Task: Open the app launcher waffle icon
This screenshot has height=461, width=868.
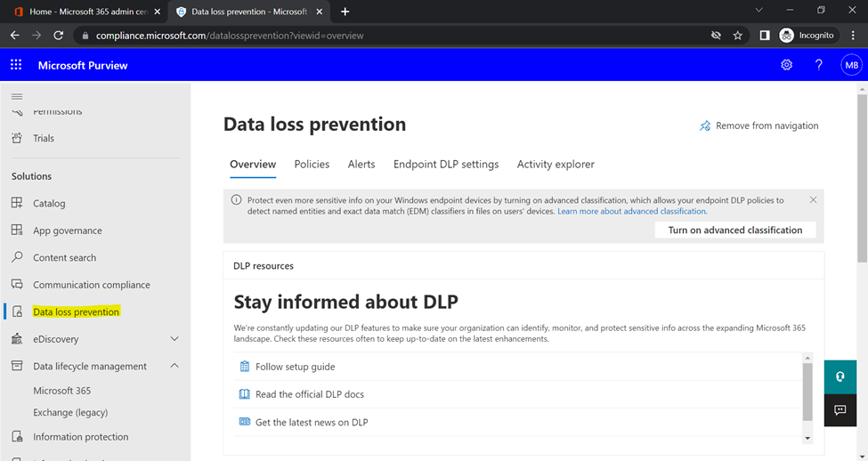Action: tap(16, 65)
